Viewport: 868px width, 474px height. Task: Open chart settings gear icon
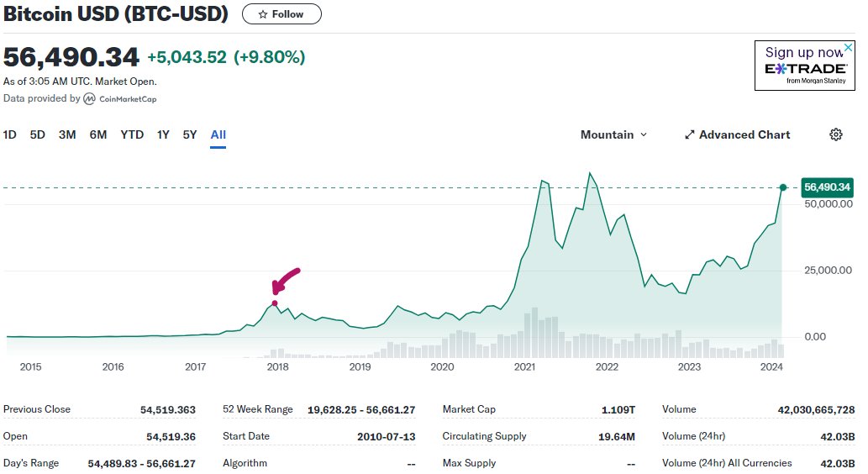click(835, 134)
